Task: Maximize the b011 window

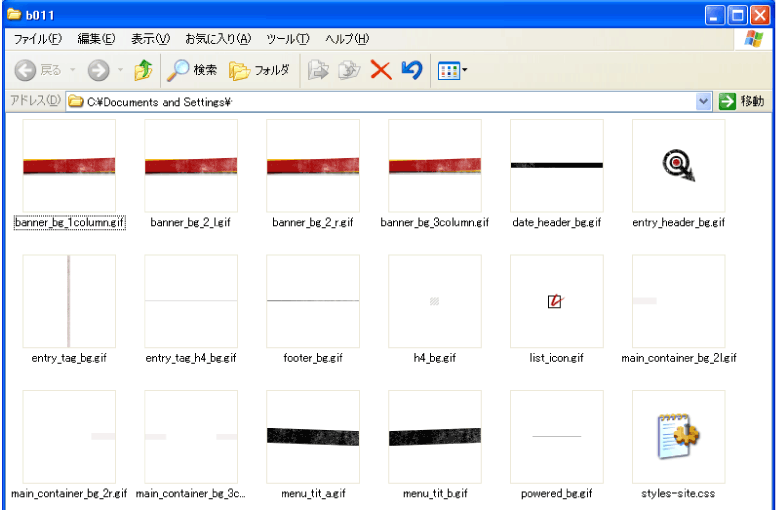Action: [738, 15]
